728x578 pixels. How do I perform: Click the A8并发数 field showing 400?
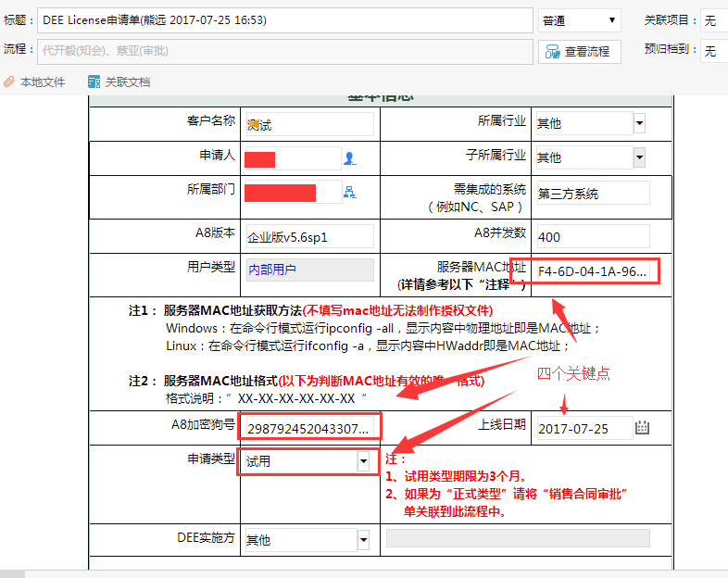593,236
